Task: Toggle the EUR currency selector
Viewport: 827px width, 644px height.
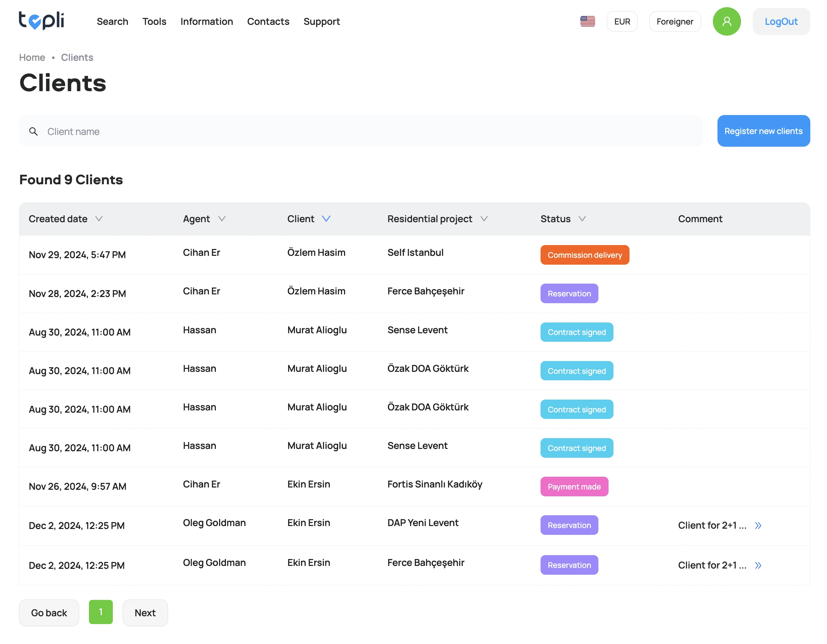Action: pos(622,22)
